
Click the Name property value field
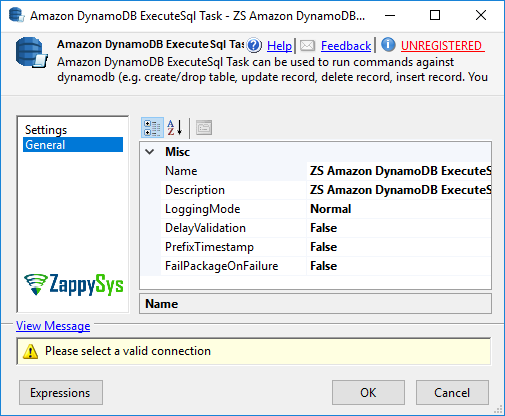(399, 171)
